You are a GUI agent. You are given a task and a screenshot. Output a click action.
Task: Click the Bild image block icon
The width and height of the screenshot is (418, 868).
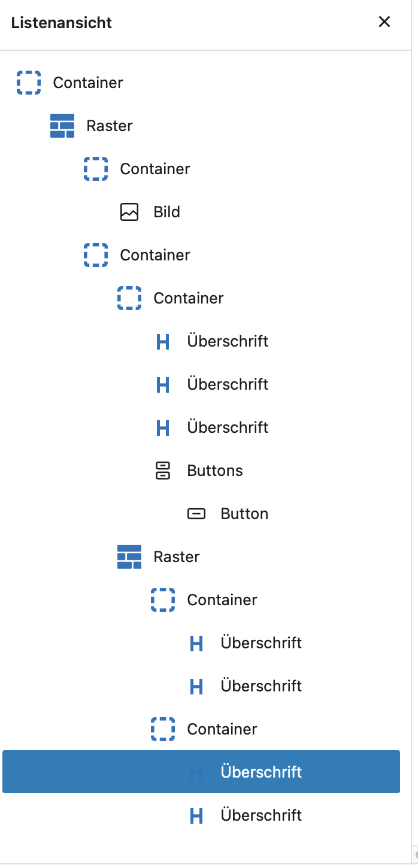pos(129,212)
